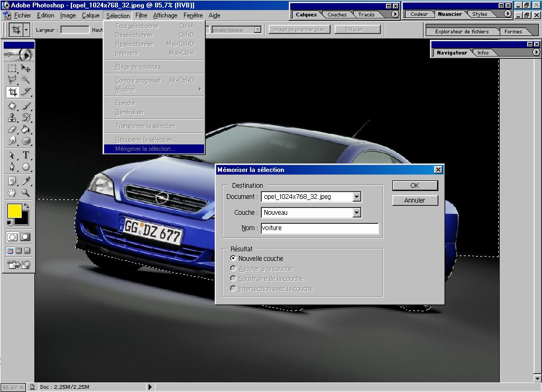Viewport: 542px width, 392px height.
Task: Swap foreground and background colors
Action: coord(26,206)
